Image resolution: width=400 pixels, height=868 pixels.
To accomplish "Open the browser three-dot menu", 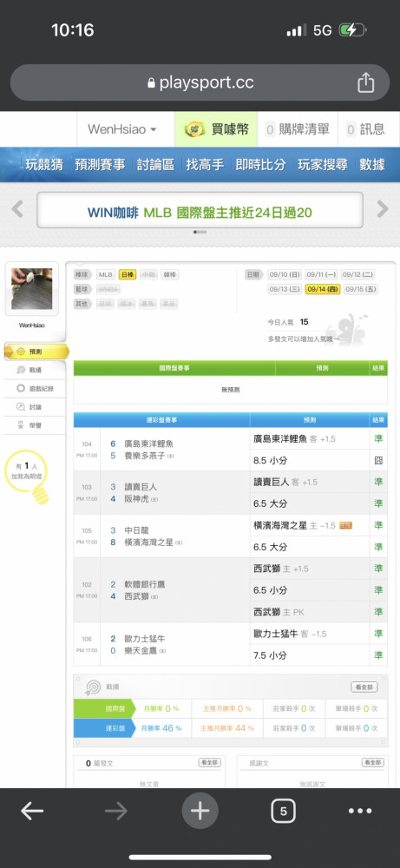I will coord(360,811).
